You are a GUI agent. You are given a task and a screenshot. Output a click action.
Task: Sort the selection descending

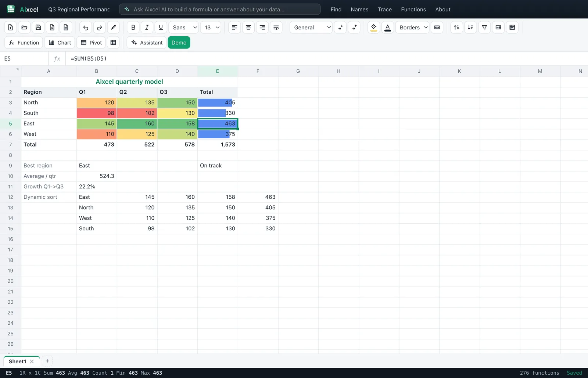point(470,27)
